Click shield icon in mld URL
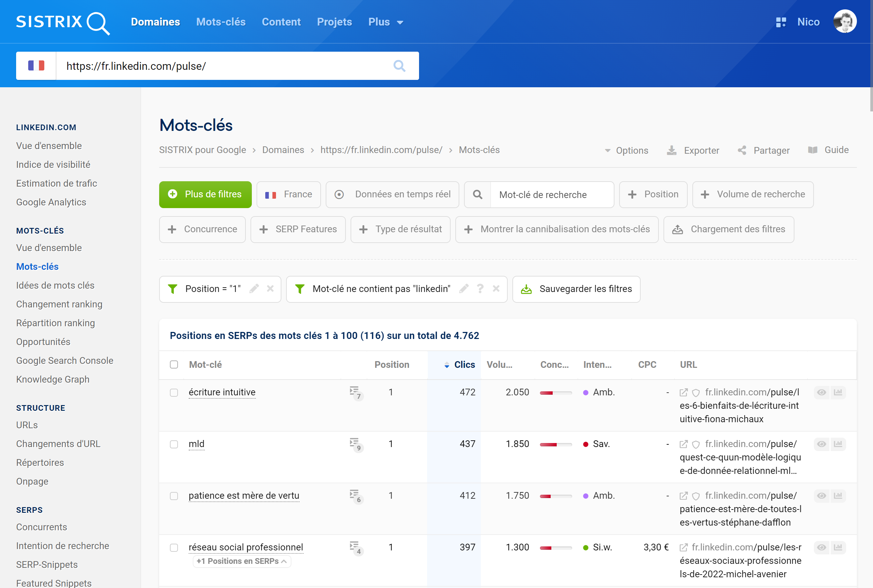 click(x=696, y=444)
